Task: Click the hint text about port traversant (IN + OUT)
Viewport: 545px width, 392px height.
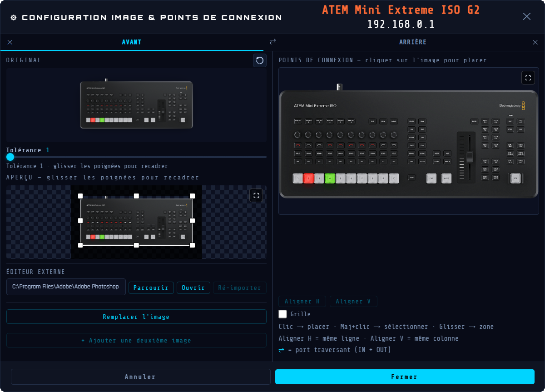Action: coord(335,350)
